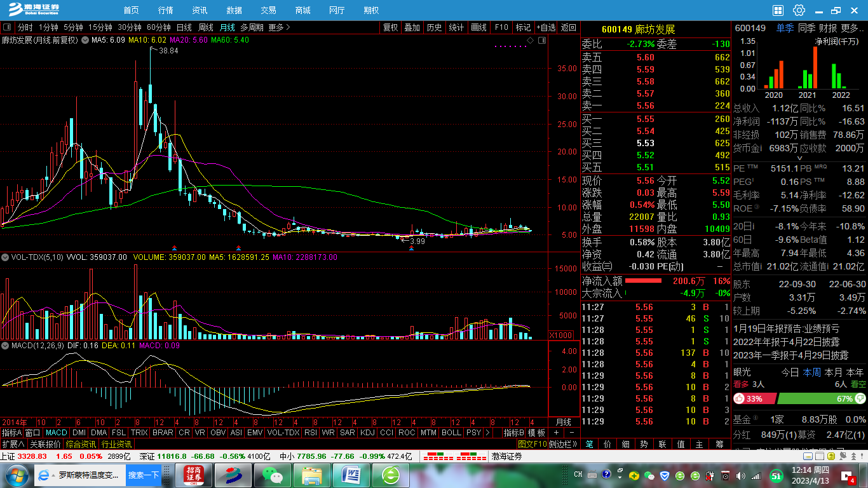Expand the MACD(12,26,9) indicator dropdown
The width and height of the screenshot is (868, 488).
coord(6,345)
